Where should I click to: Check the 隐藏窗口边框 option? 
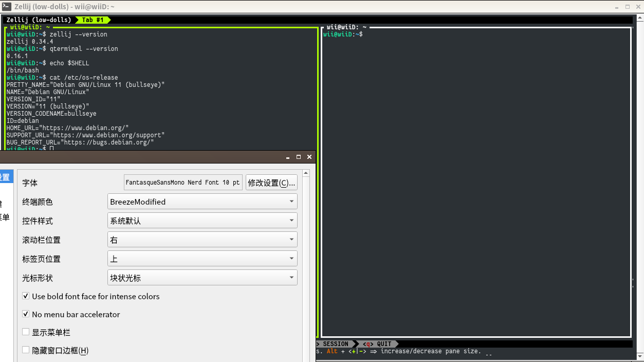[x=25, y=350]
